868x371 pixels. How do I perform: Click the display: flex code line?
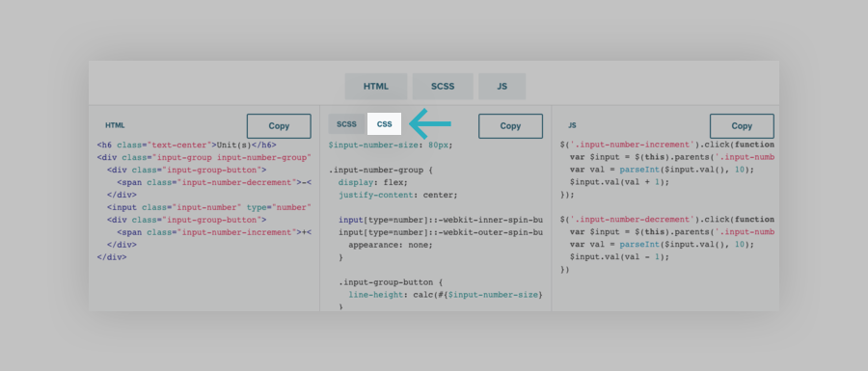(x=372, y=182)
